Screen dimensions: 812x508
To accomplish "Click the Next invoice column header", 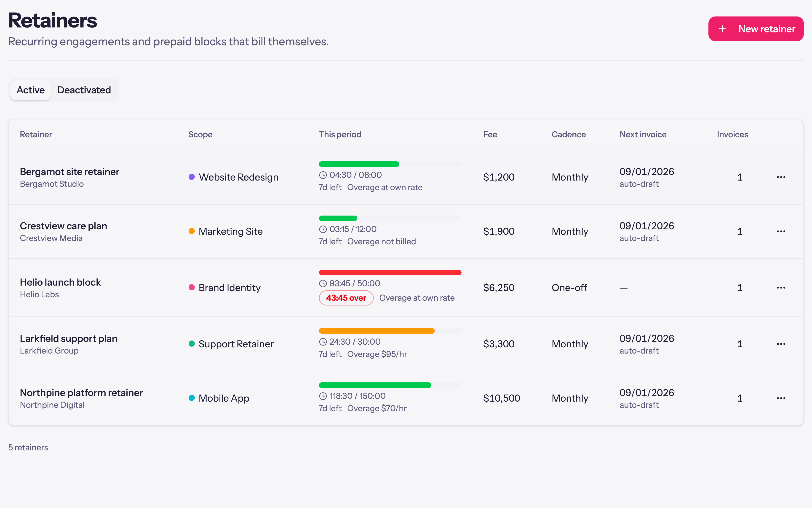I will [x=643, y=134].
